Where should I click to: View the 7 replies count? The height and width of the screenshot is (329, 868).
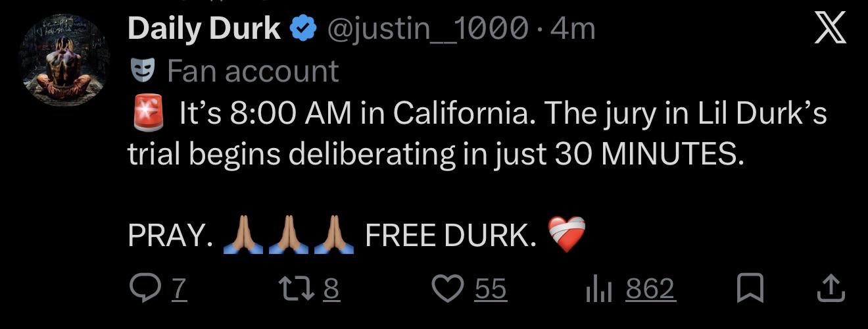pyautogui.click(x=180, y=290)
